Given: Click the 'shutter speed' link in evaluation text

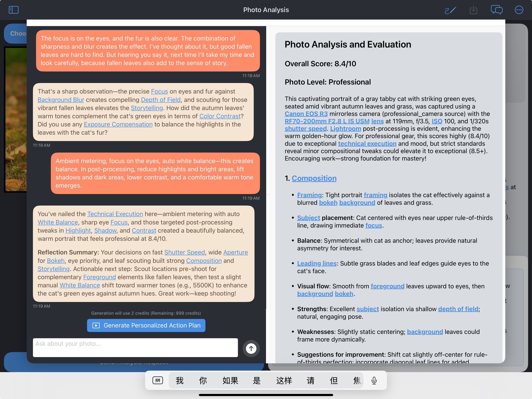Looking at the screenshot, I should point(306,129).
